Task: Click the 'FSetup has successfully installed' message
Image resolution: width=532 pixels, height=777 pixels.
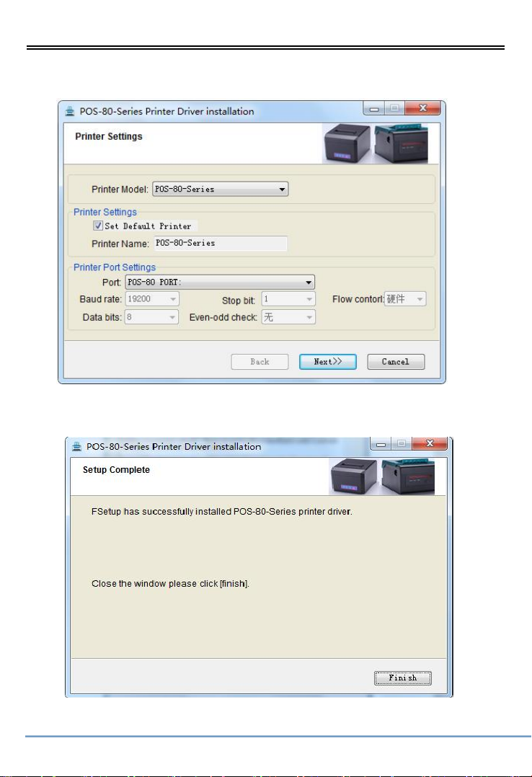Action: (x=221, y=512)
